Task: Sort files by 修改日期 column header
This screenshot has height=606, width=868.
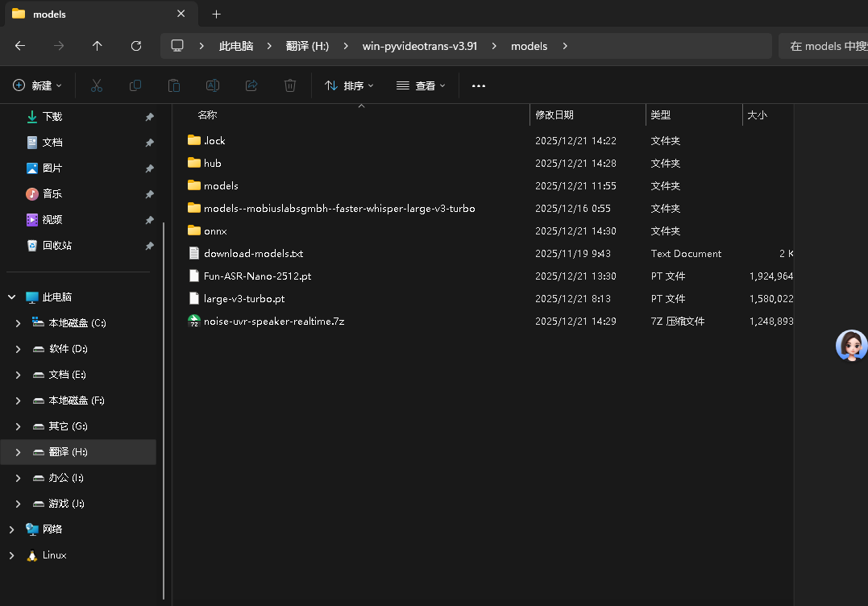Action: coord(554,115)
